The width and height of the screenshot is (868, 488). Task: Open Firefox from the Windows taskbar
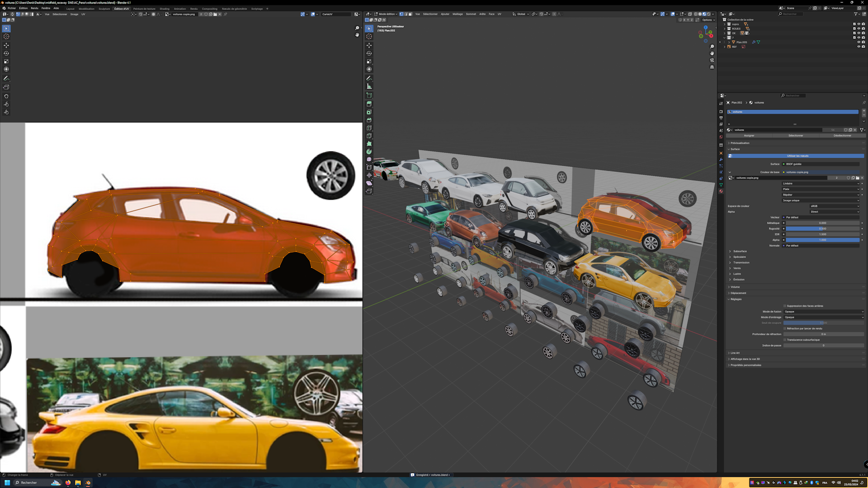[68, 483]
